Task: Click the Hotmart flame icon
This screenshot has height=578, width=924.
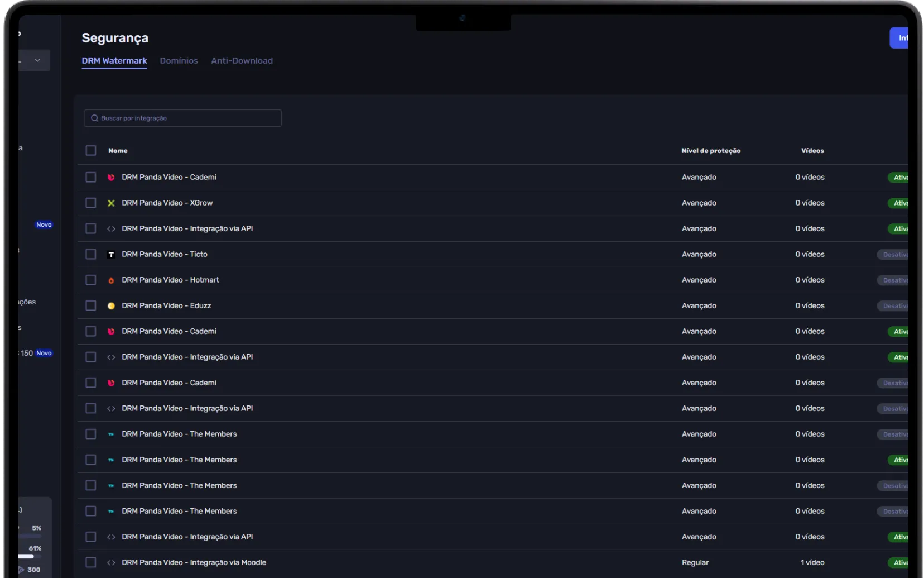Action: 111,280
